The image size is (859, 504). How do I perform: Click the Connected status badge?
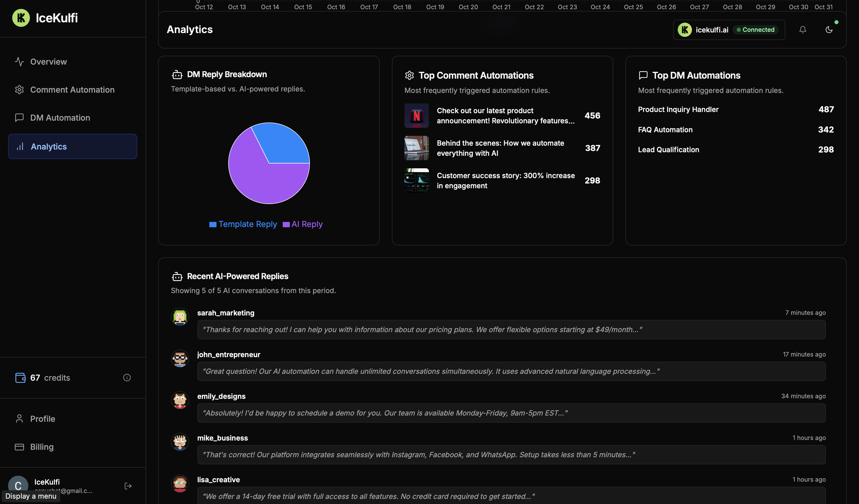[756, 29]
